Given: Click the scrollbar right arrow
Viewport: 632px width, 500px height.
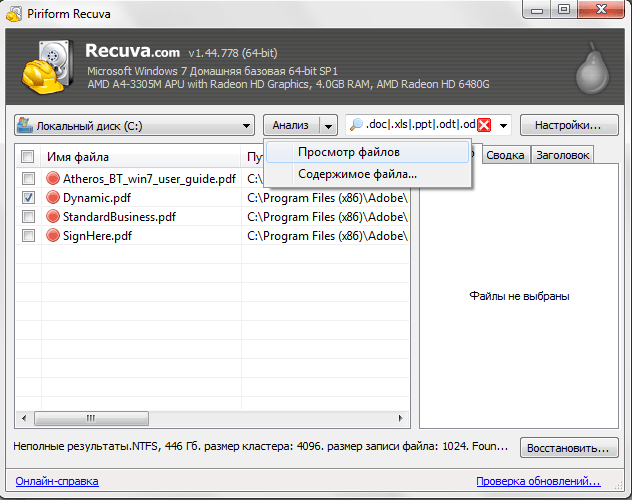Looking at the screenshot, I should click(x=400, y=418).
